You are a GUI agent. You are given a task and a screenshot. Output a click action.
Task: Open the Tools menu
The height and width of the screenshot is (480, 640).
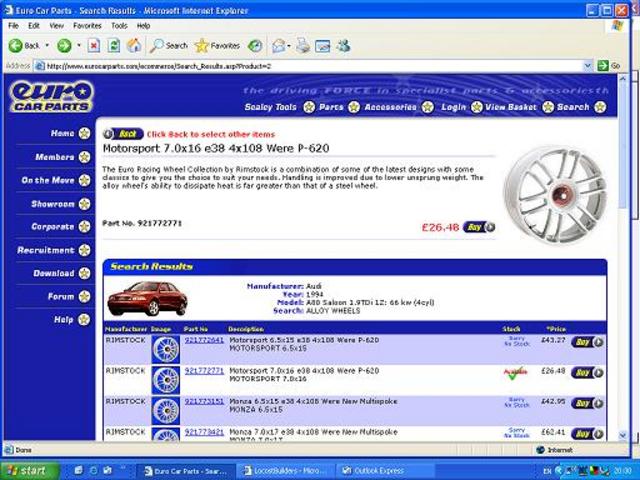(119, 26)
